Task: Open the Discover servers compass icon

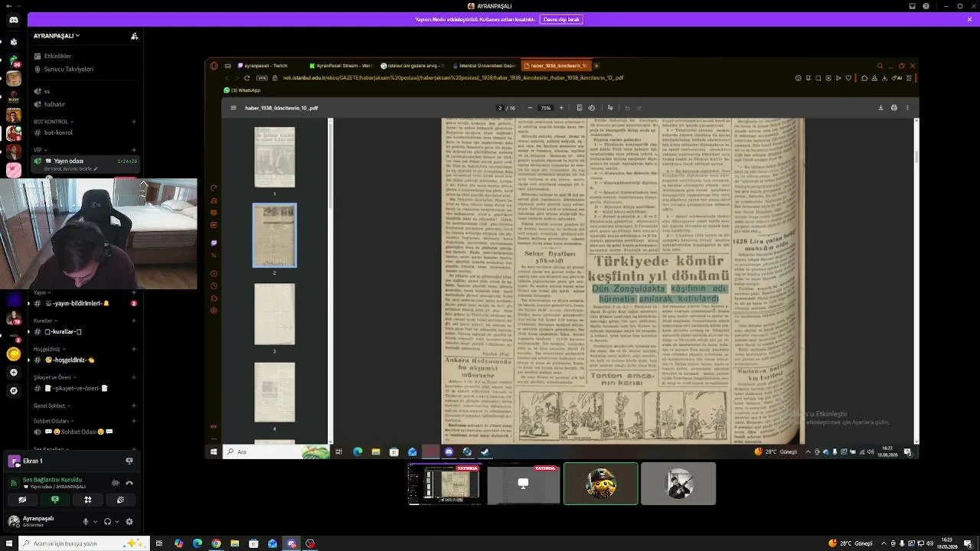Action: pos(14,390)
